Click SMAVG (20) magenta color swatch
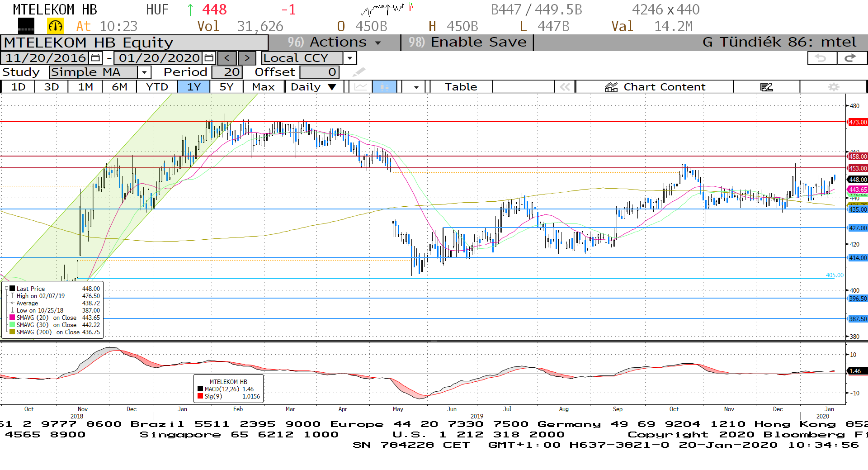This screenshot has height=470, width=868. point(12,317)
